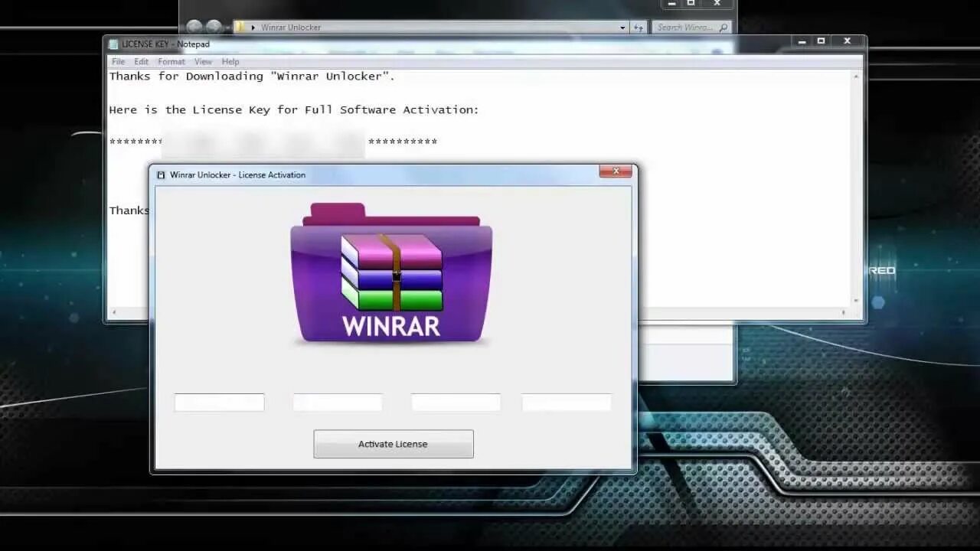Open Notepad View menu
The image size is (980, 551).
pyautogui.click(x=203, y=61)
